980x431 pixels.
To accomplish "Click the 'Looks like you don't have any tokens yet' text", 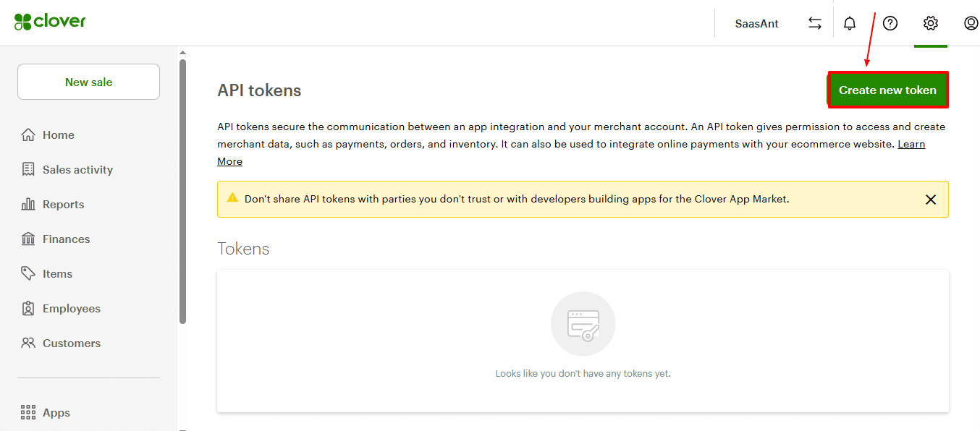I will tap(583, 374).
